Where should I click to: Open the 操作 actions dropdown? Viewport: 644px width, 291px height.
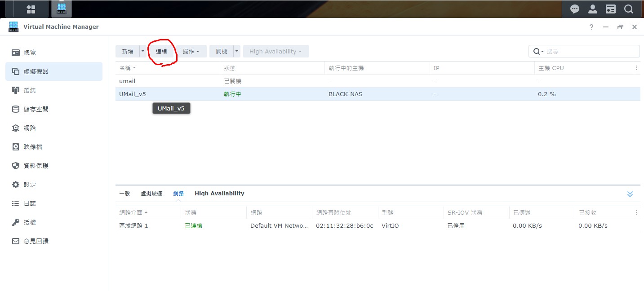click(x=191, y=51)
